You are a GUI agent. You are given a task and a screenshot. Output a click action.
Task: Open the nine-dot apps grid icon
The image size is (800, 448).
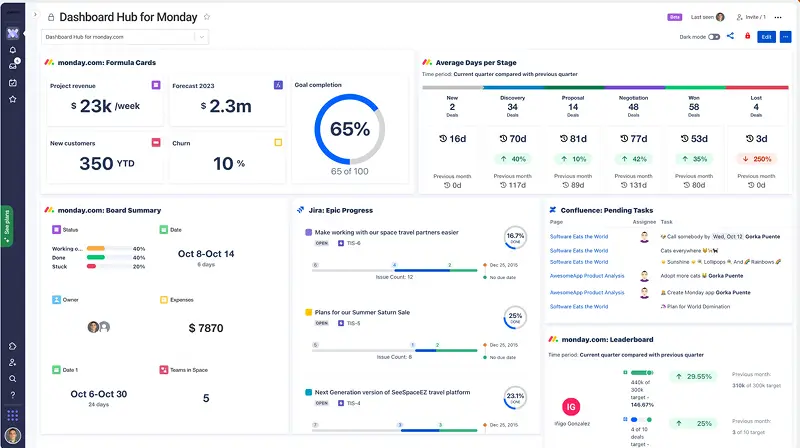coord(13,415)
